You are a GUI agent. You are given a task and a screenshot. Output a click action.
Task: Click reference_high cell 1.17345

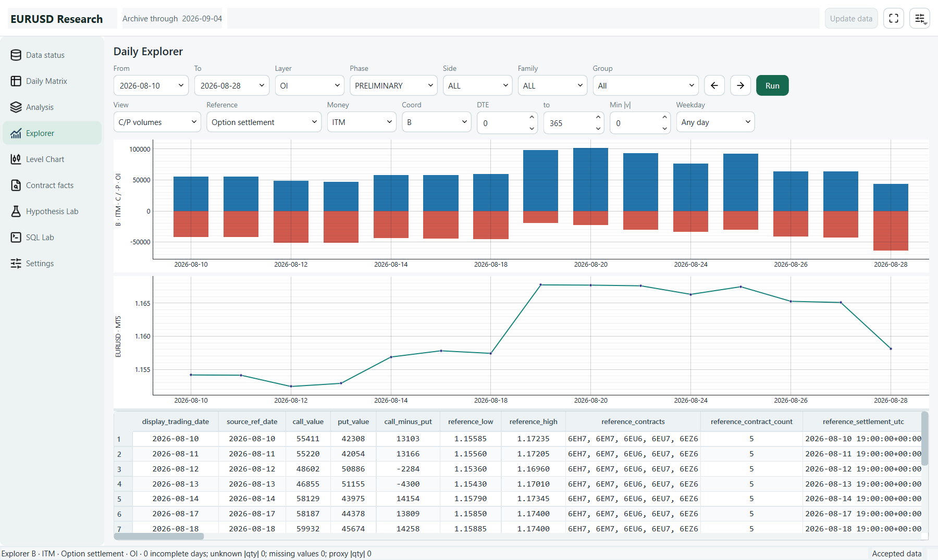coord(533,499)
